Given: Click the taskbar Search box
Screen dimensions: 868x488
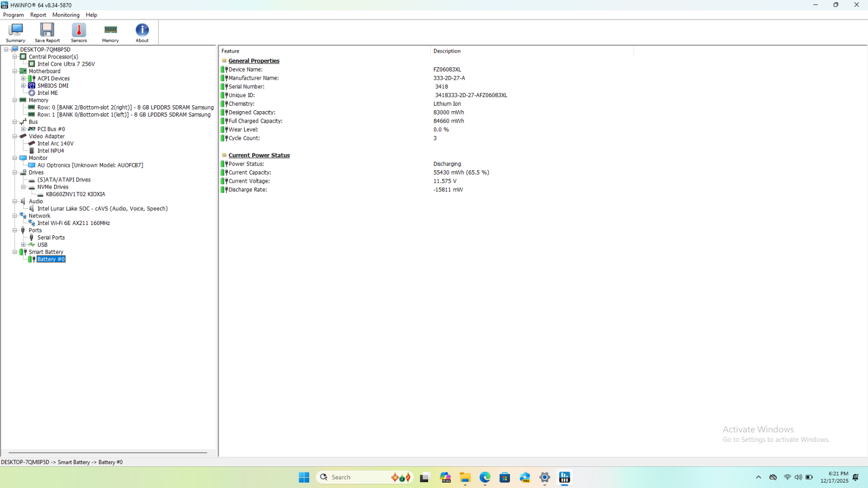Looking at the screenshot, I should pos(358,477).
